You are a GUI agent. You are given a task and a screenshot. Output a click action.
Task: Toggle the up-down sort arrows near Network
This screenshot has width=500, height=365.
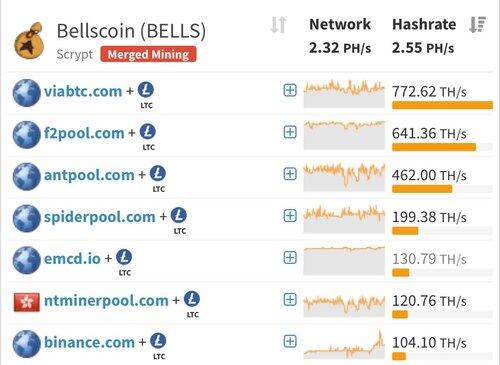coord(278,25)
